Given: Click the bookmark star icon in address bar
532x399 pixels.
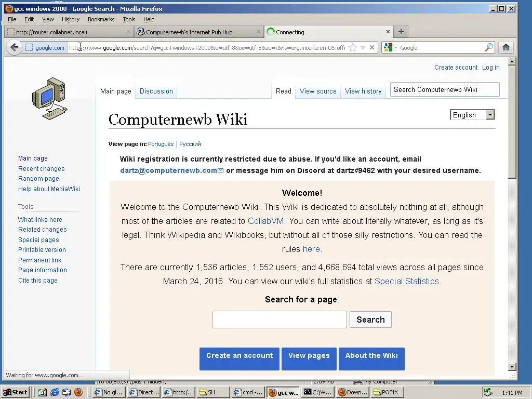Looking at the screenshot, I should pyautogui.click(x=353, y=47).
